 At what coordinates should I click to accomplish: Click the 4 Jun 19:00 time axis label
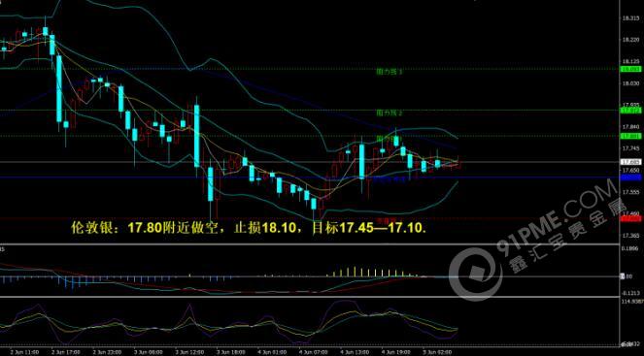(393, 352)
